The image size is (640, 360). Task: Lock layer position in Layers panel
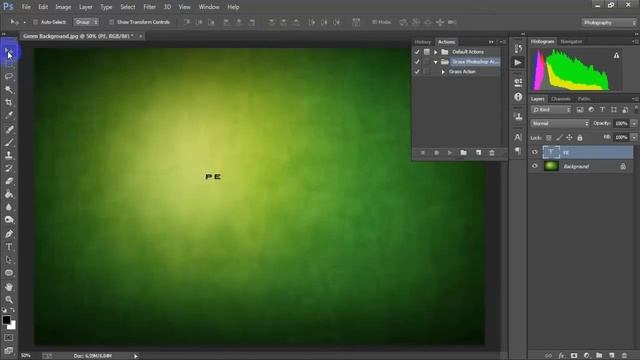(x=569, y=138)
